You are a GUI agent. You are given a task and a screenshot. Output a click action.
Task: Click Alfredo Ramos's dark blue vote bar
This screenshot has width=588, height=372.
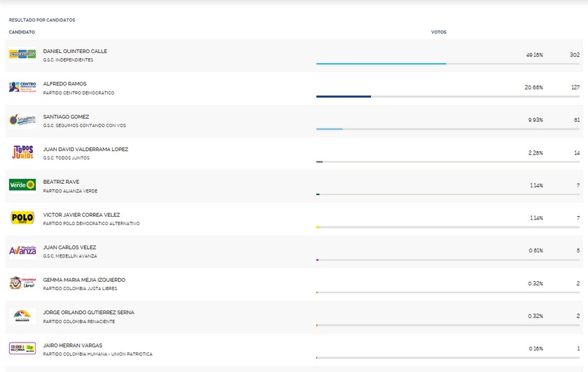click(x=344, y=96)
